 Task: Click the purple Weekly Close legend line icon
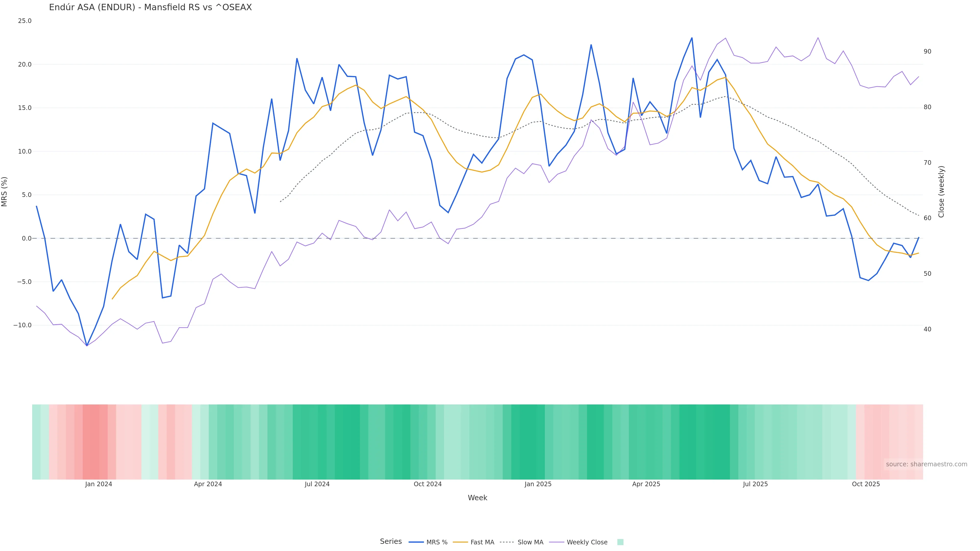pos(557,542)
